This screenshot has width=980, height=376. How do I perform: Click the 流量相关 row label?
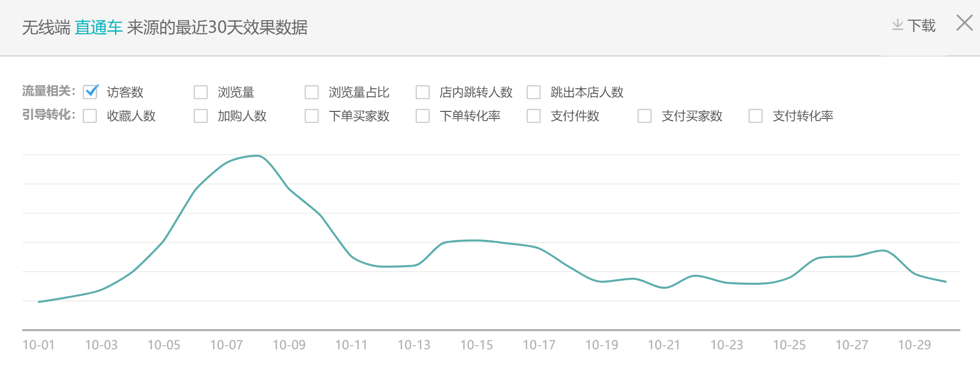click(49, 91)
